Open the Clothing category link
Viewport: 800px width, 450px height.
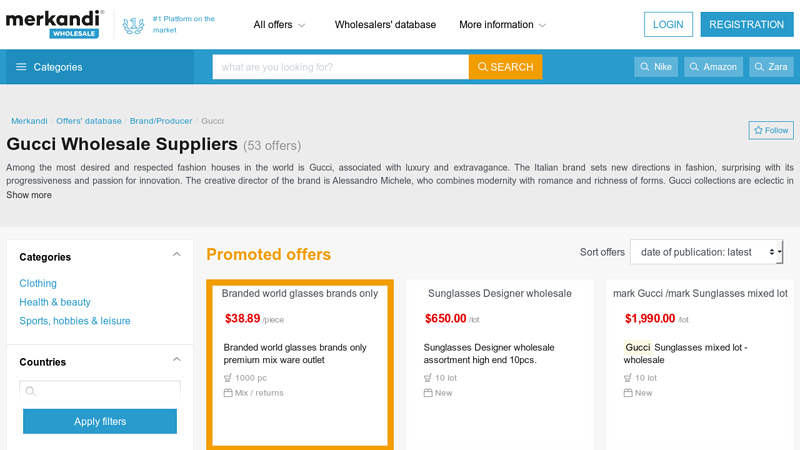[38, 283]
